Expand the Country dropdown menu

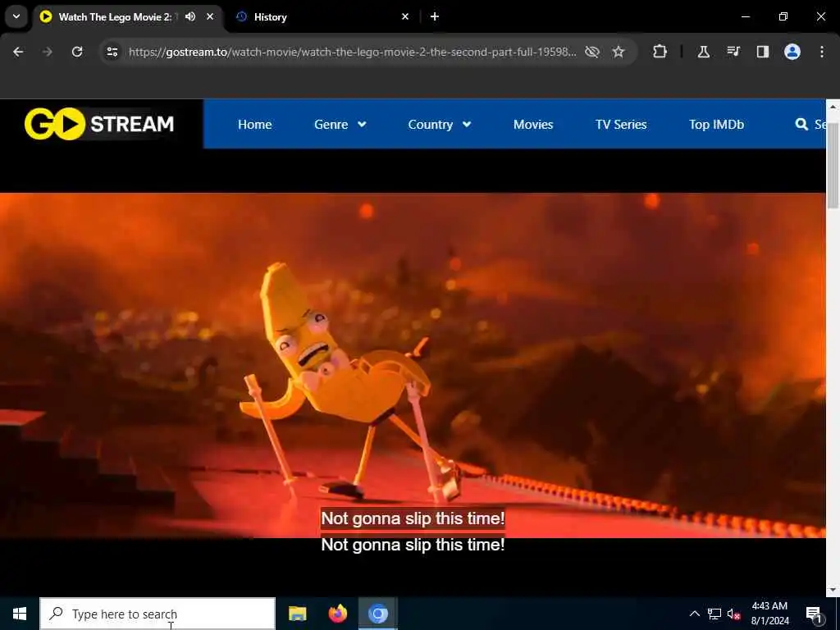(440, 125)
